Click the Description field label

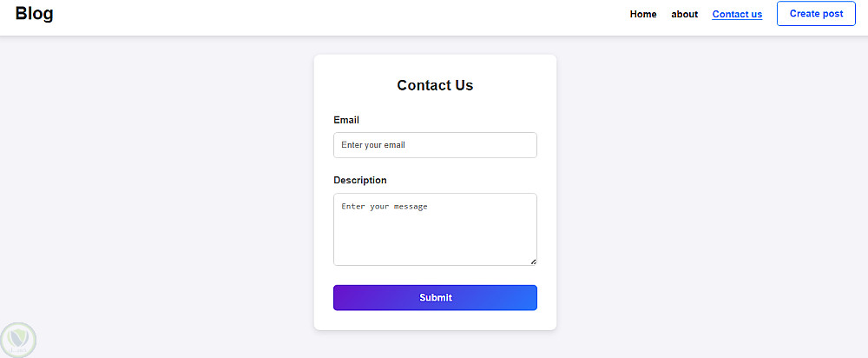[x=360, y=180]
